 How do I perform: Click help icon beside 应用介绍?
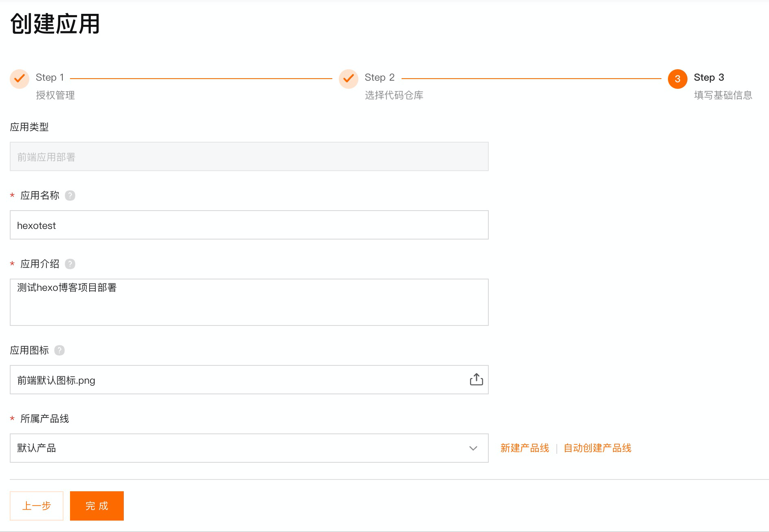click(70, 264)
